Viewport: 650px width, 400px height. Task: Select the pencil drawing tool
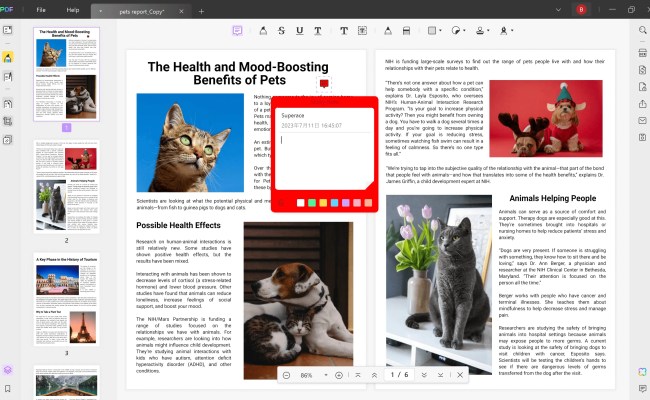(x=388, y=31)
